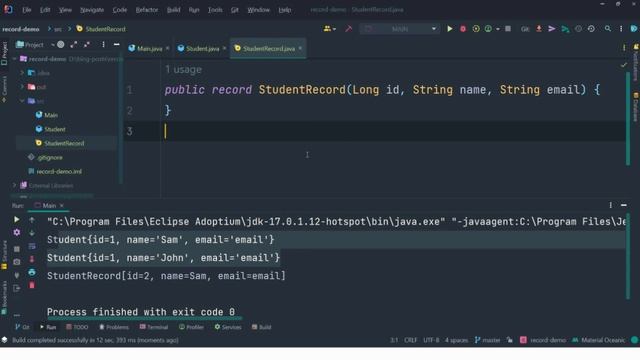Expand External Libraries node
The height and width of the screenshot is (360, 640).
(x=15, y=185)
